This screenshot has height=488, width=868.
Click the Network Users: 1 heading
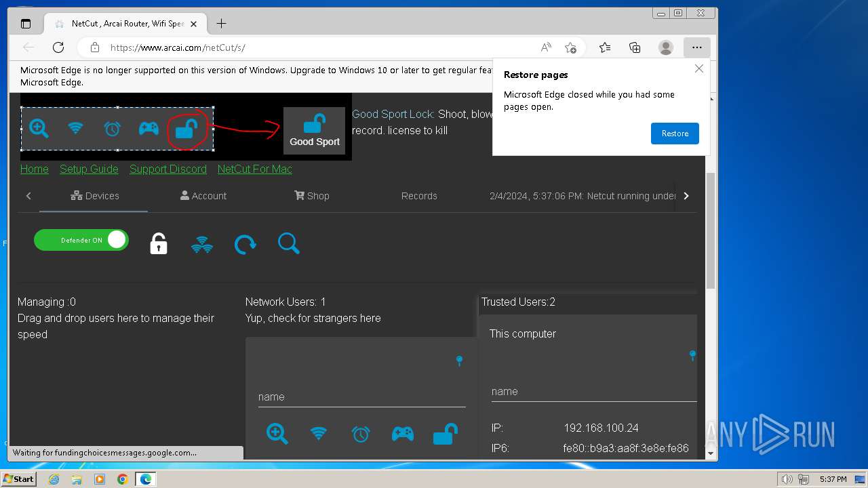tap(285, 302)
